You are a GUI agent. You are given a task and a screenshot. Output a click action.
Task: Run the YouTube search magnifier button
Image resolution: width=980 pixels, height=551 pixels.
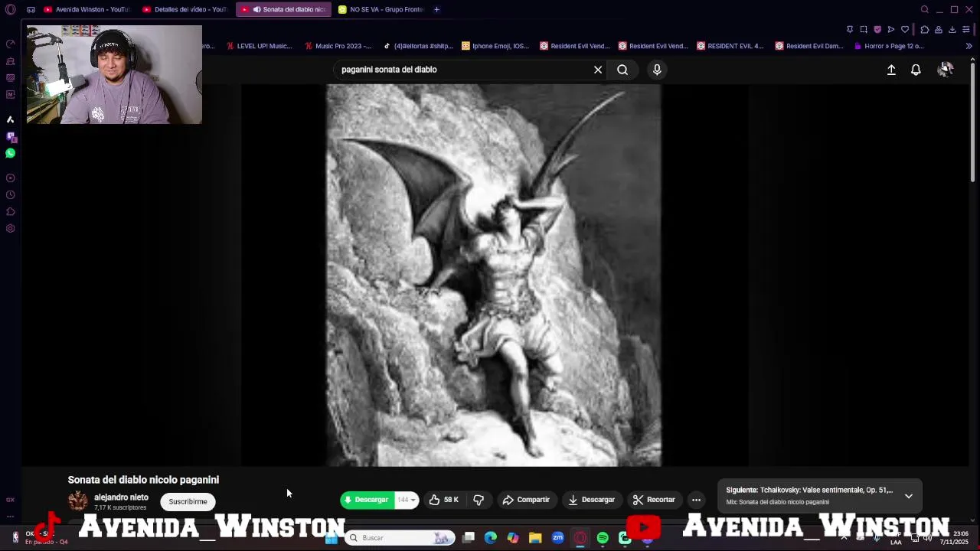622,70
